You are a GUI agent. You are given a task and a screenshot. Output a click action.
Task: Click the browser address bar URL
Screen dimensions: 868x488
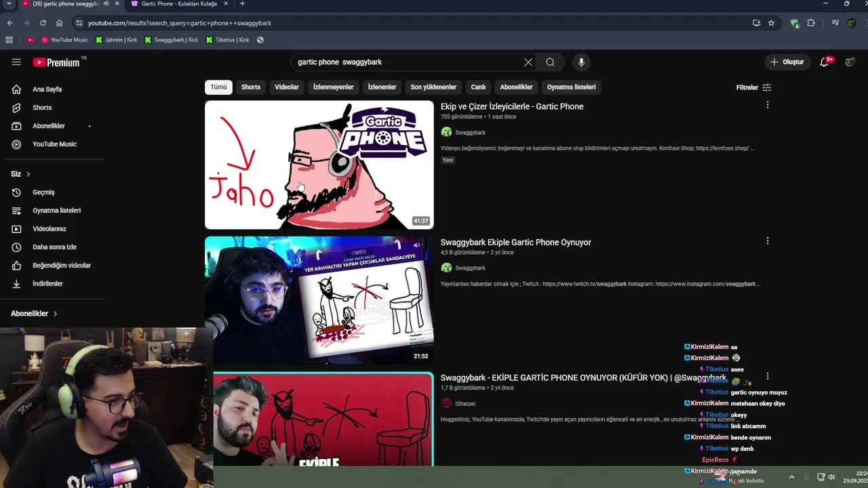179,23
